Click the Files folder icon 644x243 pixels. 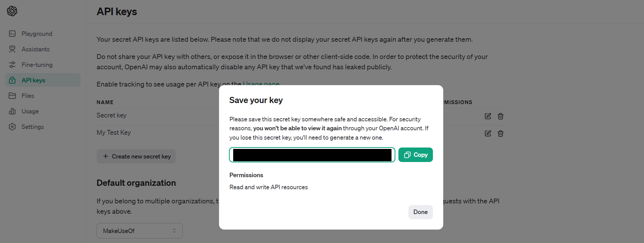point(12,96)
